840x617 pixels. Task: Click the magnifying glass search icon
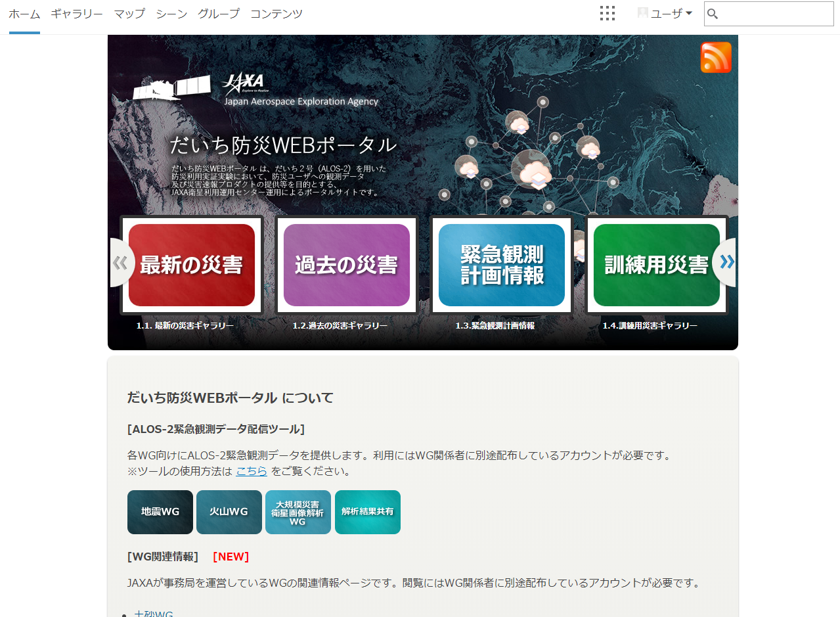coord(713,13)
